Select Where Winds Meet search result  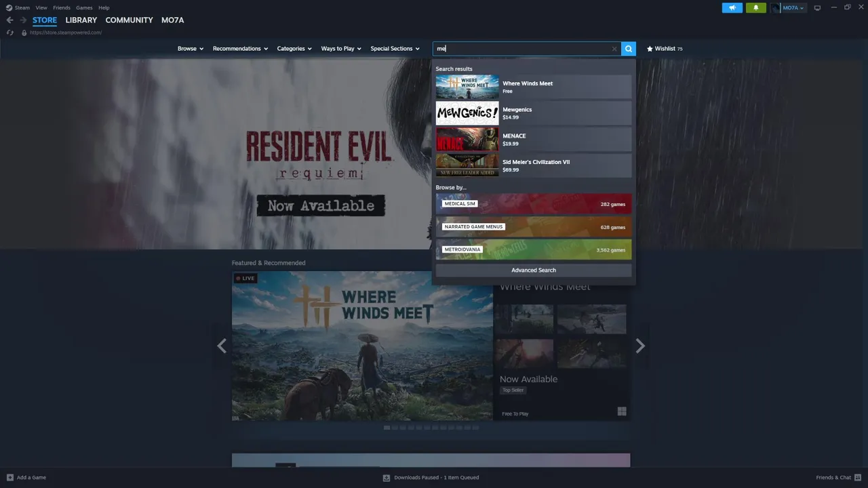pyautogui.click(x=534, y=87)
